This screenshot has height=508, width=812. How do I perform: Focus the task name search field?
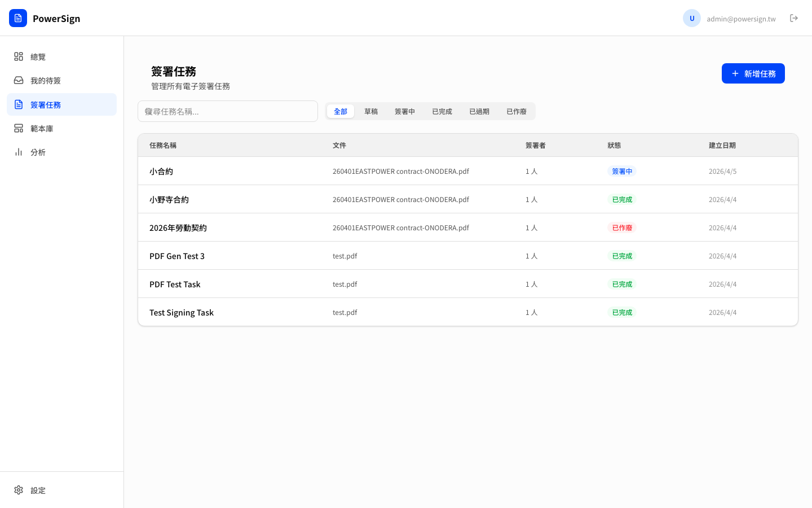[228, 111]
